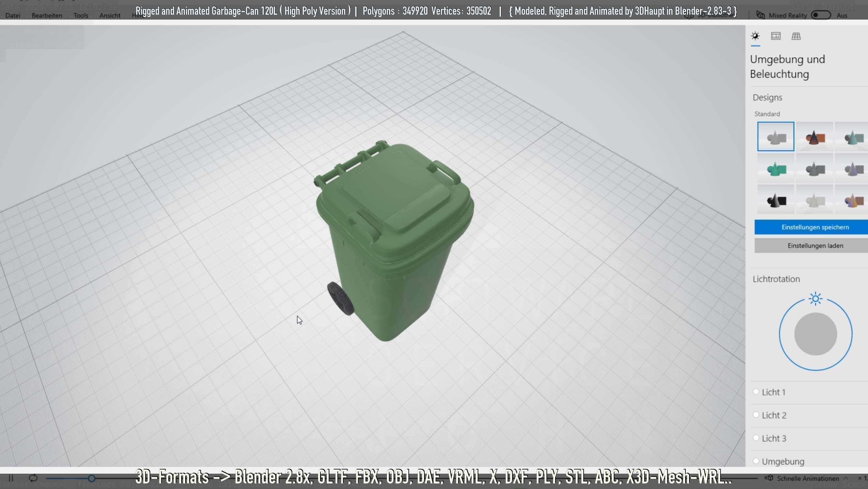Click the Standard label above designs
This screenshot has height=489, width=868.
tap(767, 114)
